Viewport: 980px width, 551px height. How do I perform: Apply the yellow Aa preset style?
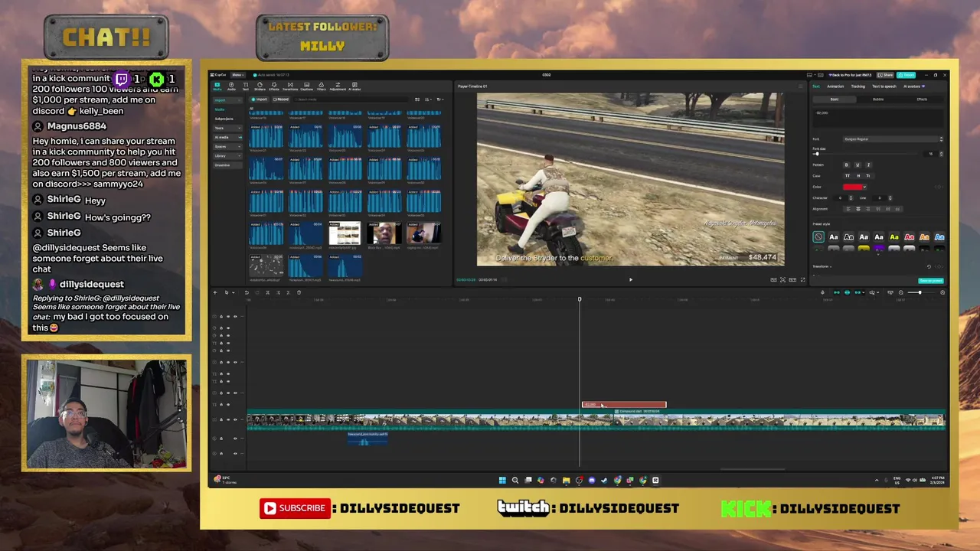pyautogui.click(x=894, y=237)
